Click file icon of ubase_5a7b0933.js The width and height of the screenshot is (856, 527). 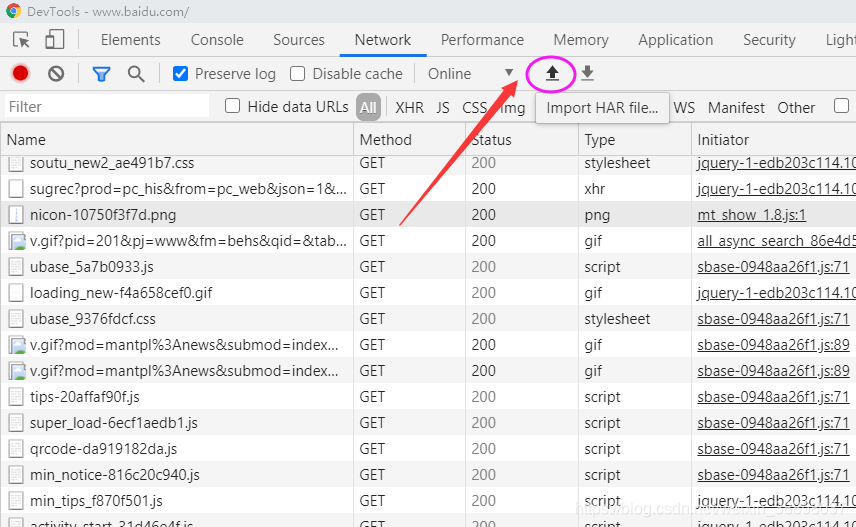pos(16,267)
